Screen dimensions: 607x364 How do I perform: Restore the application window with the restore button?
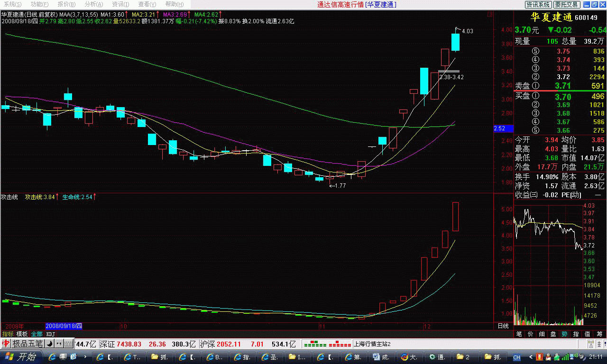[595, 4]
